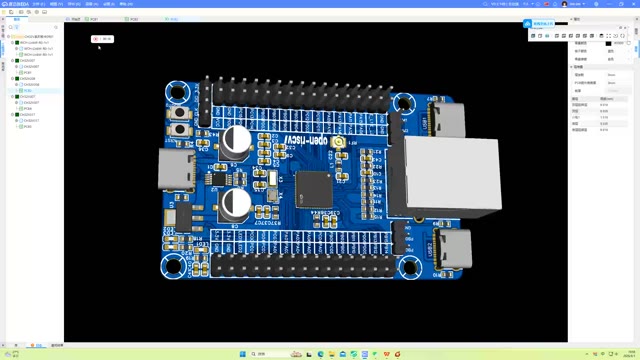Image resolution: width=640 pixels, height=360 pixels.
Task: Collapse the top properties section header arrow
Action: pos(571,19)
